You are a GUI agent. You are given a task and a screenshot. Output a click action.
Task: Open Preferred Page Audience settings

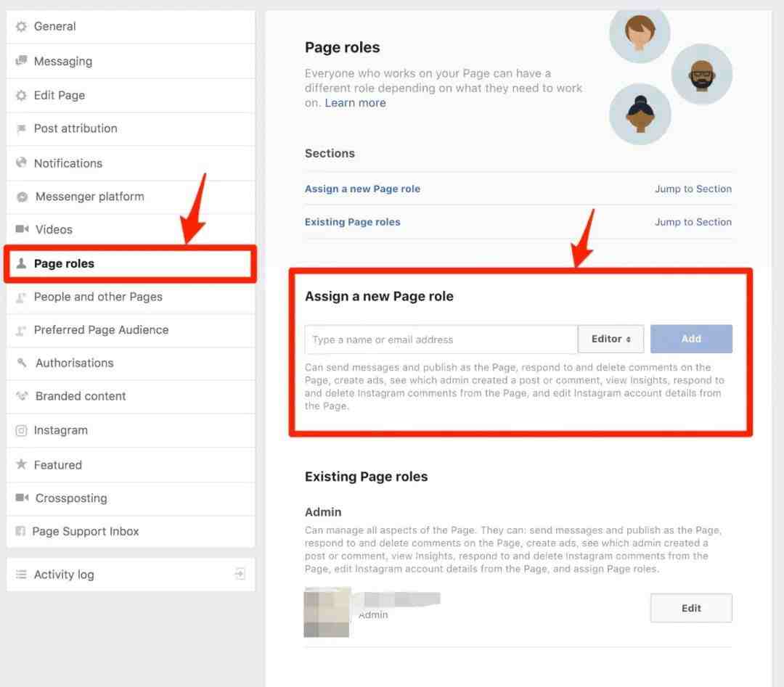[x=131, y=330]
